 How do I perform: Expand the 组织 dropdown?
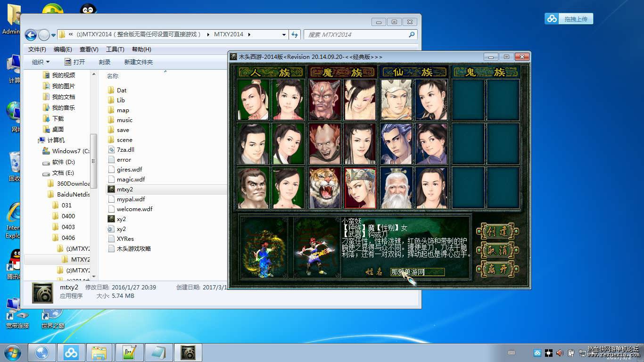[41, 62]
